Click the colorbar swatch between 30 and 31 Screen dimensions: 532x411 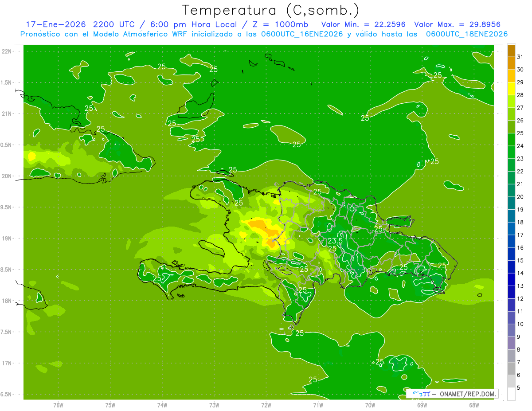pyautogui.click(x=511, y=63)
